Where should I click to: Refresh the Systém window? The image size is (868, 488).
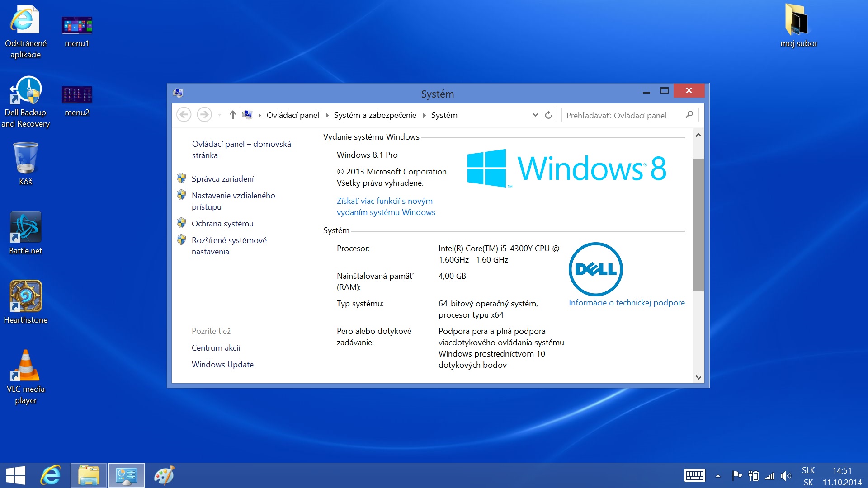point(548,115)
